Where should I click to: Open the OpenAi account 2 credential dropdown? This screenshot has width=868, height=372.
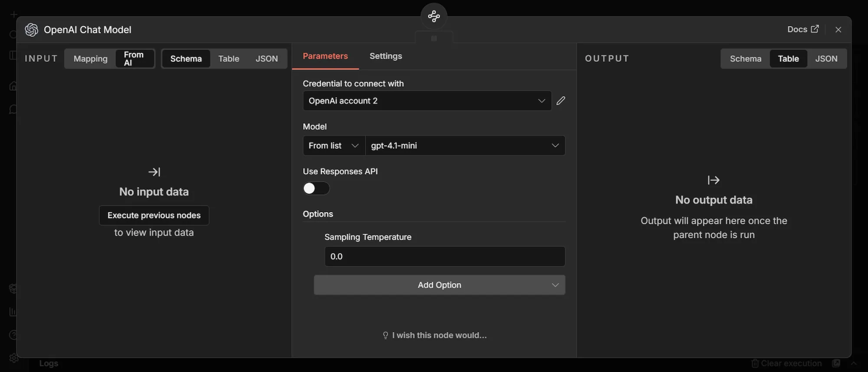427,101
